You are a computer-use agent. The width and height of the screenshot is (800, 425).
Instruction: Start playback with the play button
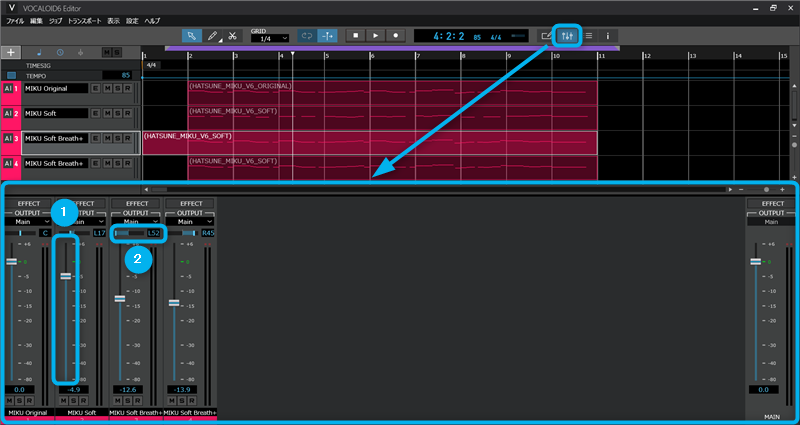click(x=376, y=36)
